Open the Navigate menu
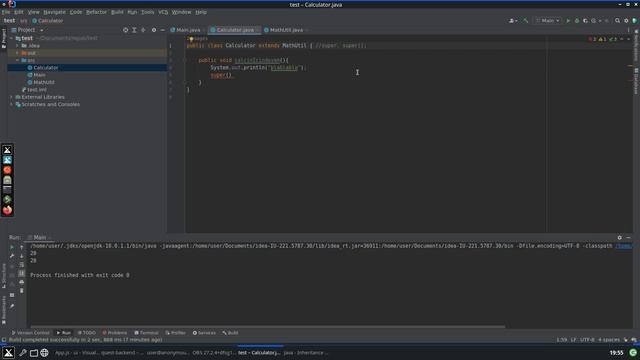Image resolution: width=640 pixels, height=360 pixels. 54,12
